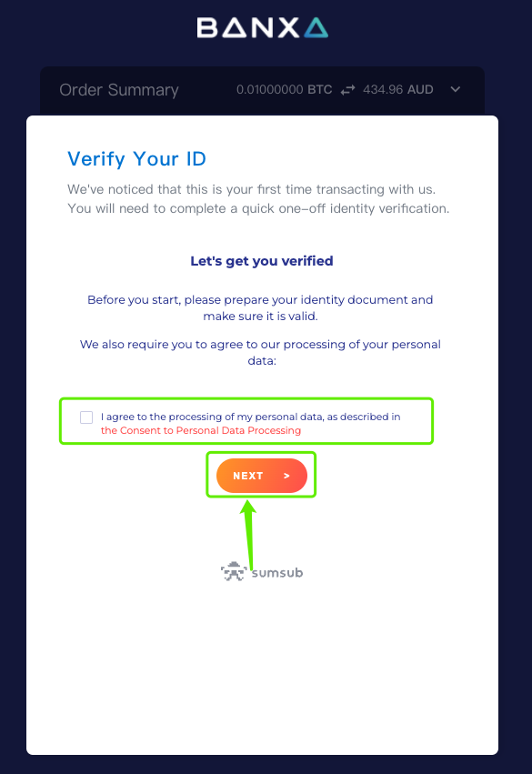Tick the personal data processing agreement checkbox
The image size is (532, 774).
tap(86, 417)
